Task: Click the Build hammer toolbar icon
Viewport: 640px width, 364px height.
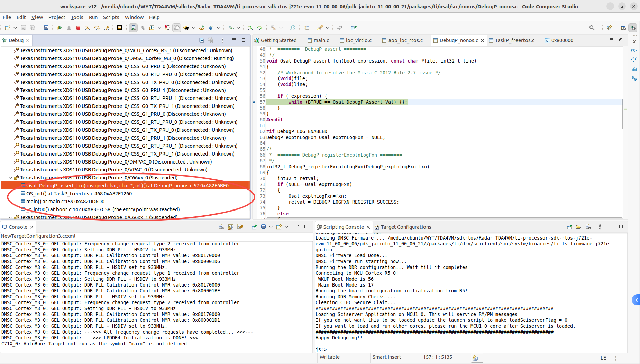Action: coord(273,28)
